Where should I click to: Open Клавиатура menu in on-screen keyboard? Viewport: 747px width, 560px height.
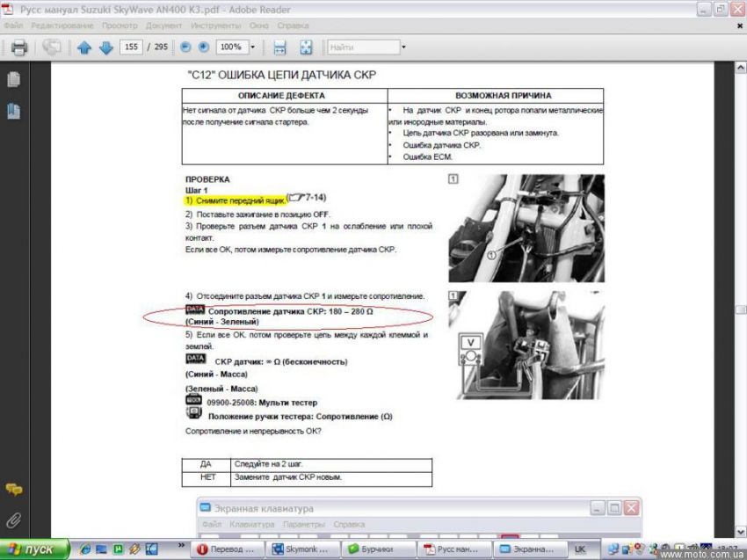252,524
